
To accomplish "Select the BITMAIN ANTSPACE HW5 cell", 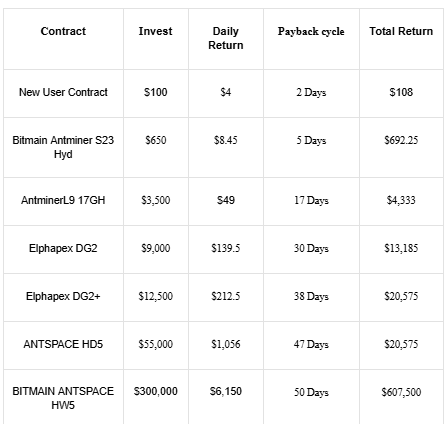I will pyautogui.click(x=63, y=398).
